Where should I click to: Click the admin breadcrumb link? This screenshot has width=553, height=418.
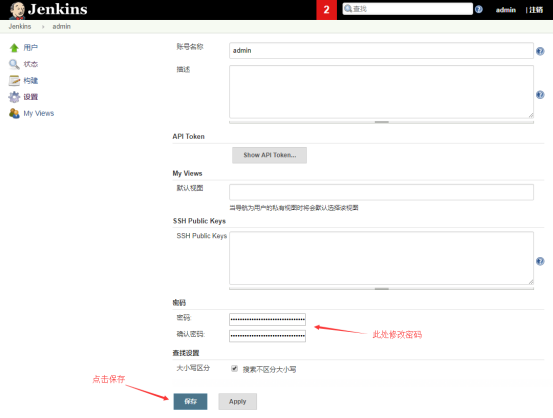pos(61,26)
